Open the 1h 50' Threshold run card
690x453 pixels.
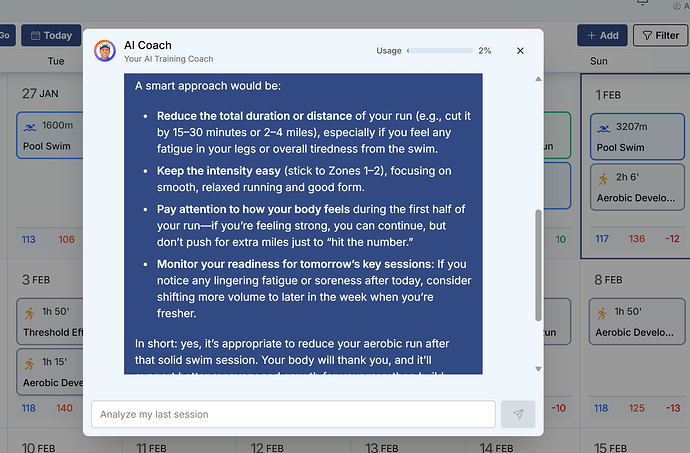(50, 321)
